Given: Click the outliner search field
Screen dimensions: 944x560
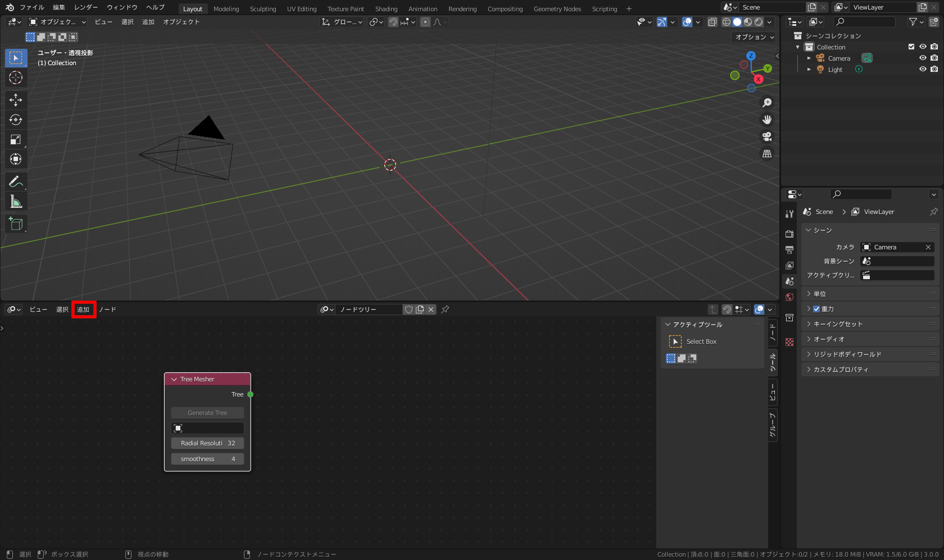Looking at the screenshot, I should pyautogui.click(x=864, y=22).
